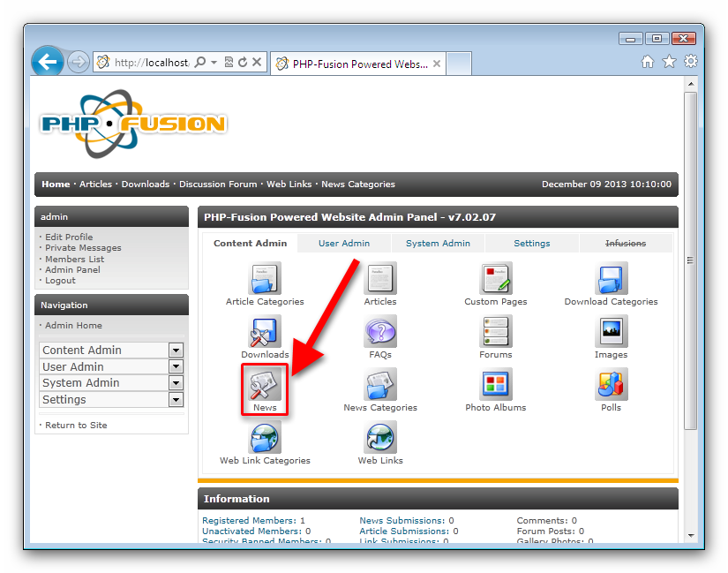Click the localhost address bar
This screenshot has height=573, width=728.
click(x=150, y=63)
